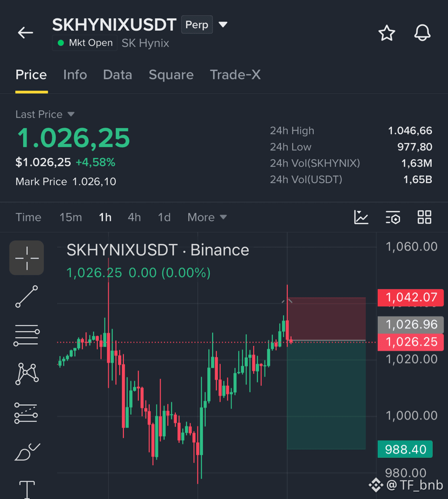The height and width of the screenshot is (499, 448).
Task: Click the 24h High value 1.046,66
Action: (410, 130)
